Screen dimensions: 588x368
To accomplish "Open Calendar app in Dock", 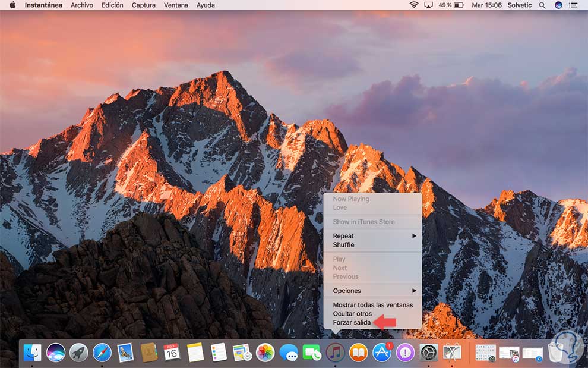I will point(172,353).
